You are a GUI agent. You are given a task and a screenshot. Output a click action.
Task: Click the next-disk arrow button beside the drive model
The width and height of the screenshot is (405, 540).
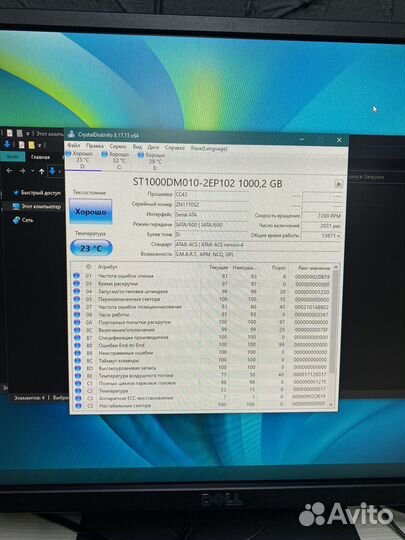coord(339,184)
